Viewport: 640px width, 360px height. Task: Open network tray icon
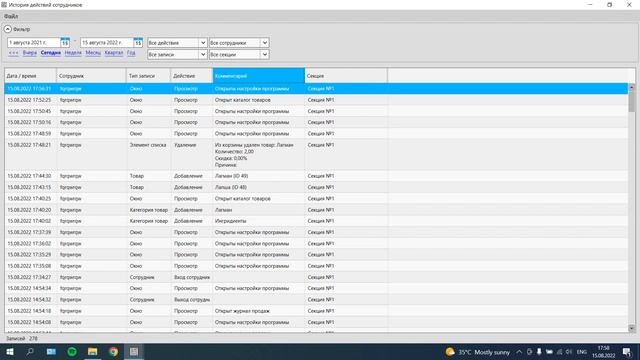pos(559,352)
